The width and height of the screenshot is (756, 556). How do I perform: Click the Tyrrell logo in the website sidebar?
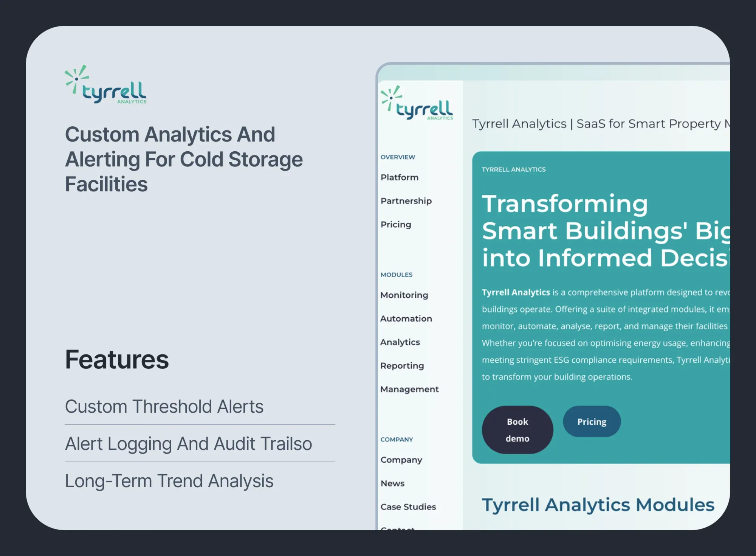(x=417, y=104)
